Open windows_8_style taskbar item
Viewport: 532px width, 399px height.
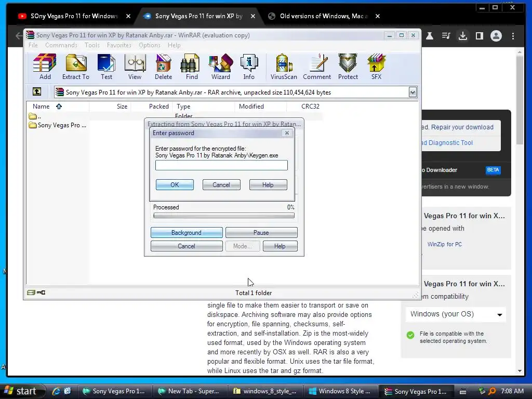(x=265, y=391)
